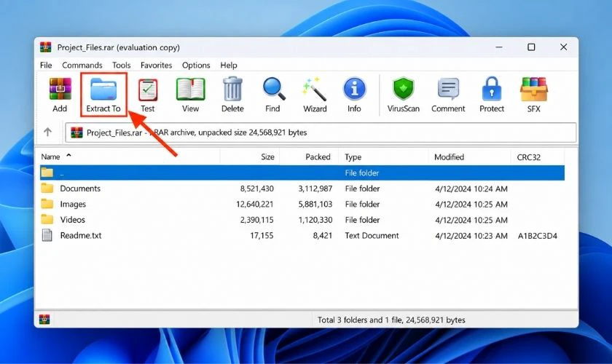Click the archive icon in address bar
This screenshot has height=364, width=612.
point(76,132)
